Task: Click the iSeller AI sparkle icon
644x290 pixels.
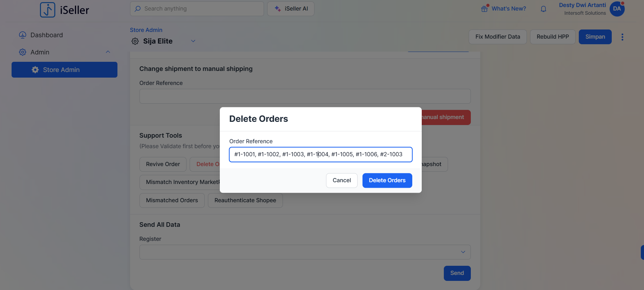Action: 278,9
